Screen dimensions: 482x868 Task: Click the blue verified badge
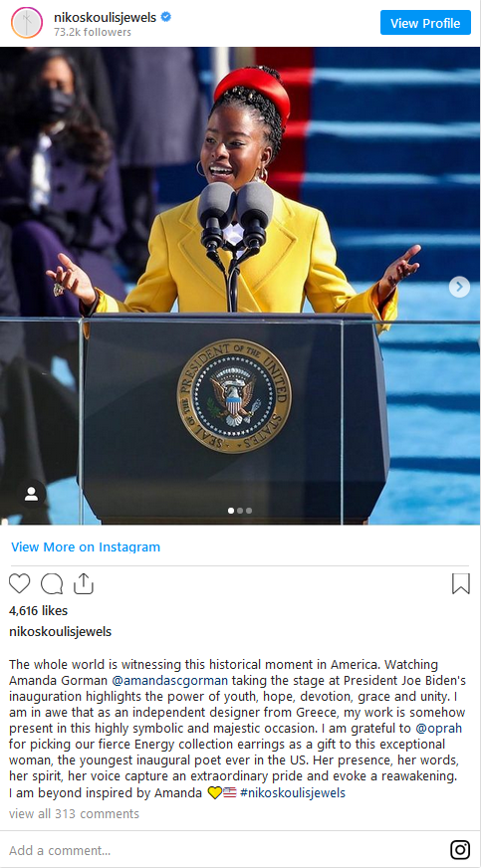(x=165, y=17)
